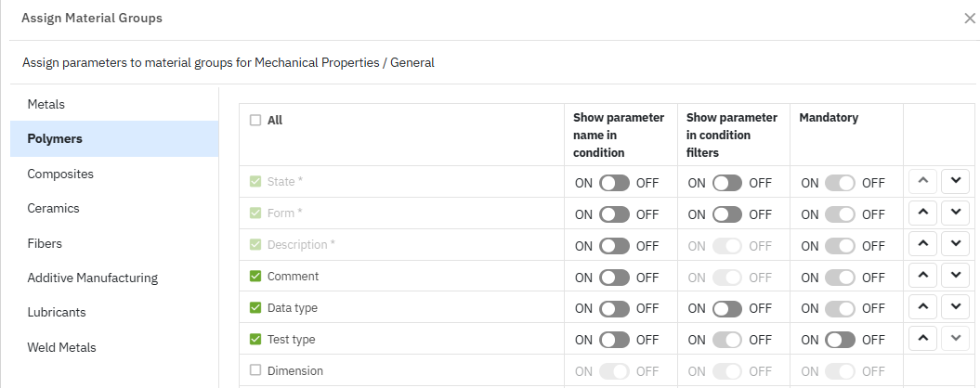980x388 pixels.
Task: Uncheck the Test type checkbox
Action: click(x=255, y=340)
